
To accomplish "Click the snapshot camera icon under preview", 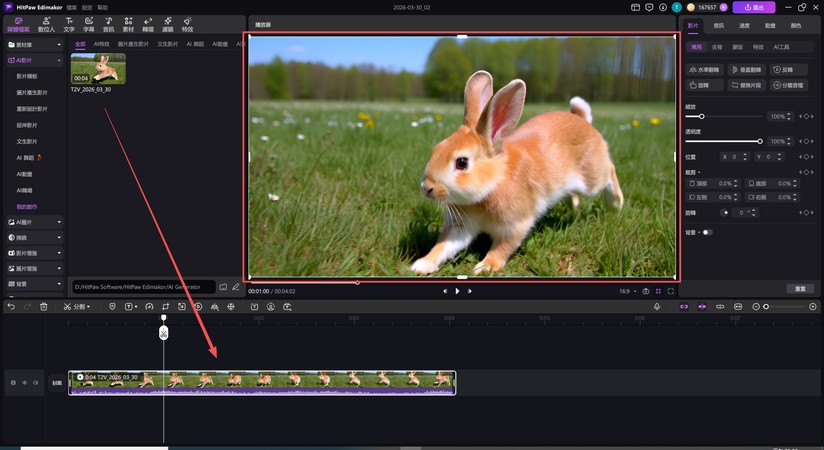I will (645, 291).
